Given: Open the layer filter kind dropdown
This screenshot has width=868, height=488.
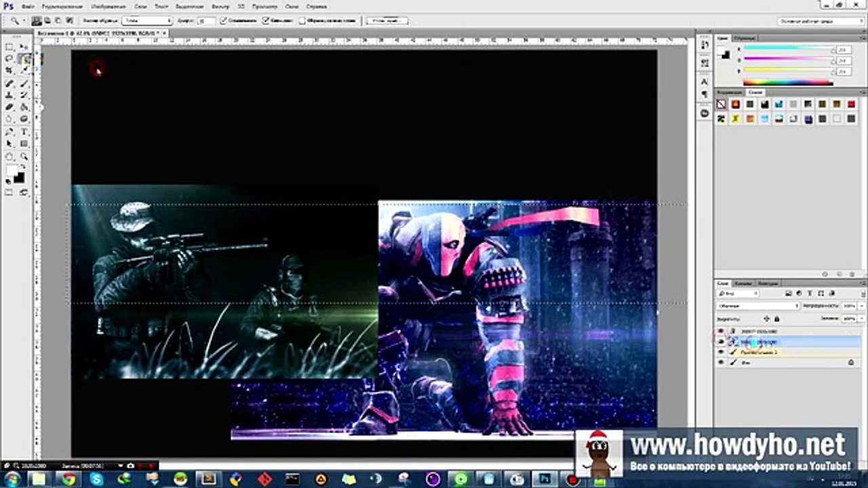Looking at the screenshot, I should point(738,293).
